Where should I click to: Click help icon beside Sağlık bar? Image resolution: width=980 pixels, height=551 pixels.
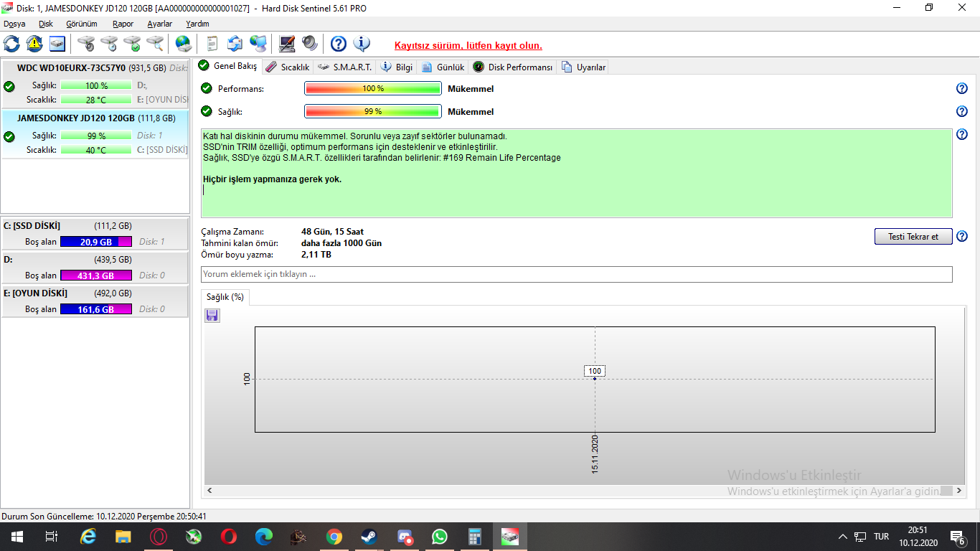point(962,111)
